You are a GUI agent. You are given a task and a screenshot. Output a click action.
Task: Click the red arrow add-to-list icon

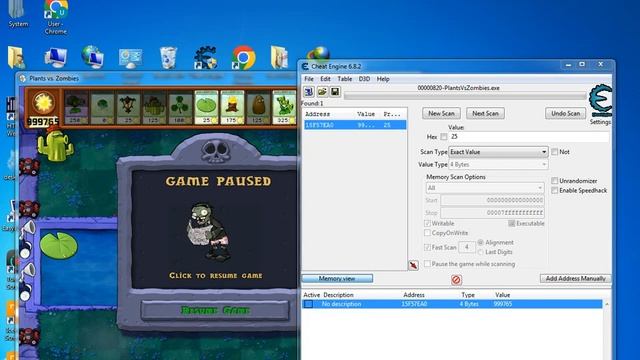pyautogui.click(x=413, y=265)
